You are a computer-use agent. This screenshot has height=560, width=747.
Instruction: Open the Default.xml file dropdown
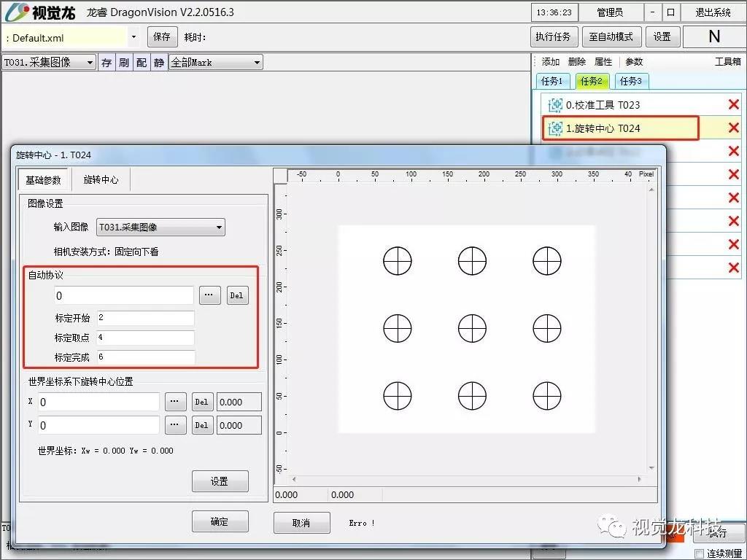coord(133,36)
